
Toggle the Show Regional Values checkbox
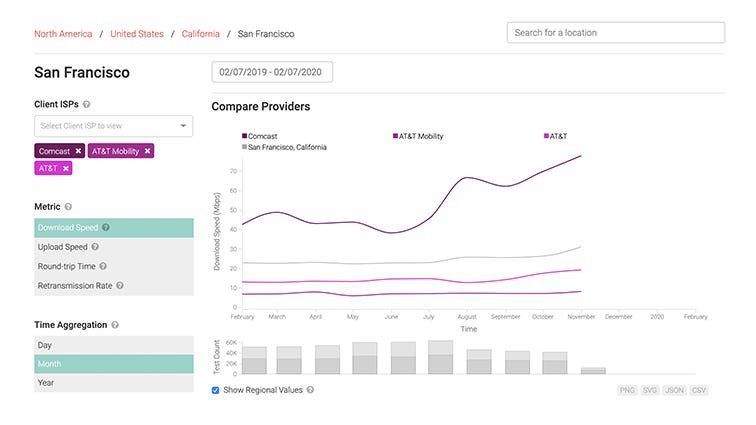[x=216, y=390]
